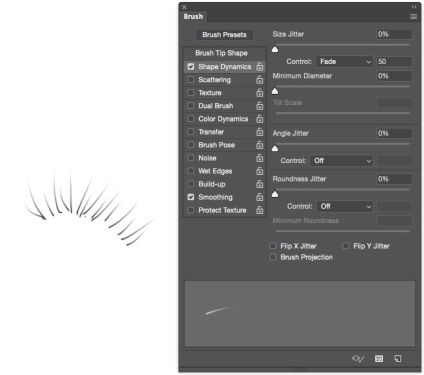Image resolution: width=424 pixels, height=375 pixels.
Task: Enable the Brush Projection checkbox
Action: (x=273, y=257)
